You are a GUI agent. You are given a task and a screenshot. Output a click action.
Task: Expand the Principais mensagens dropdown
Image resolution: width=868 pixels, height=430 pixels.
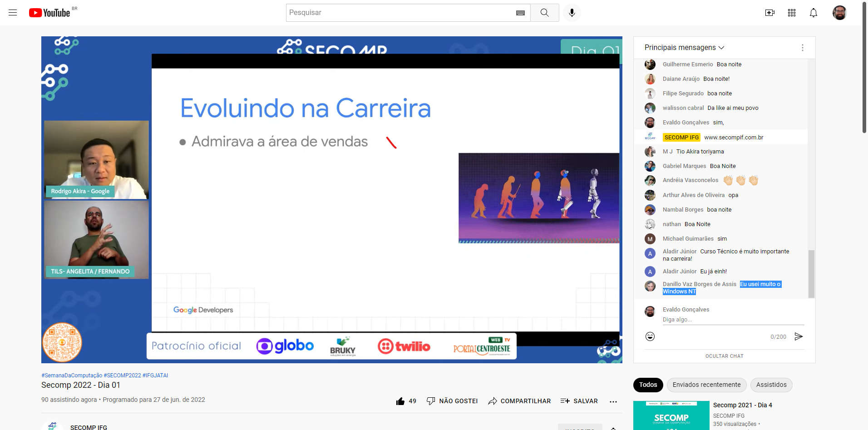684,48
